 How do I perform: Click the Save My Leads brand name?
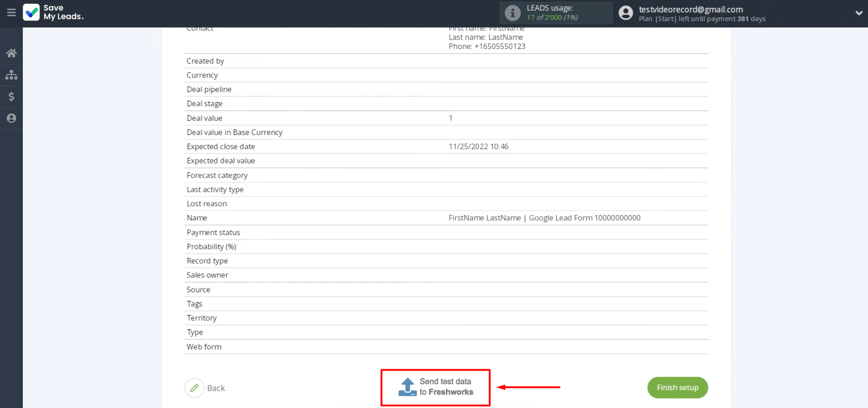(x=63, y=12)
